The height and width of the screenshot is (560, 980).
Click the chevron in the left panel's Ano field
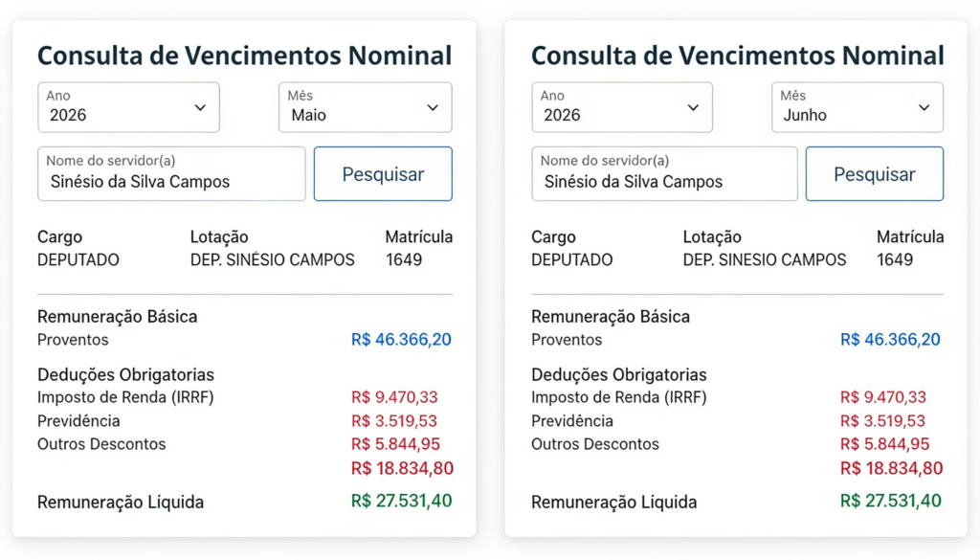(x=200, y=107)
